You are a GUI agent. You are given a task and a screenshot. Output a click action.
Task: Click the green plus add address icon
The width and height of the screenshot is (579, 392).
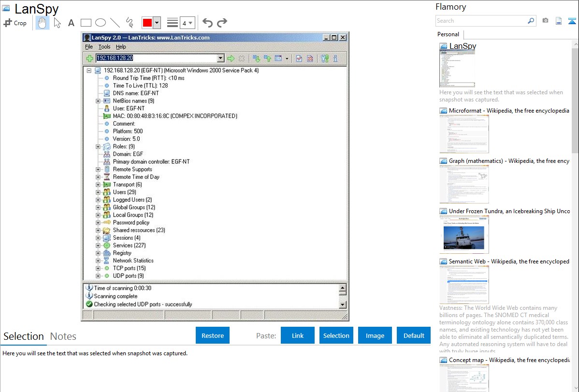[x=90, y=58]
